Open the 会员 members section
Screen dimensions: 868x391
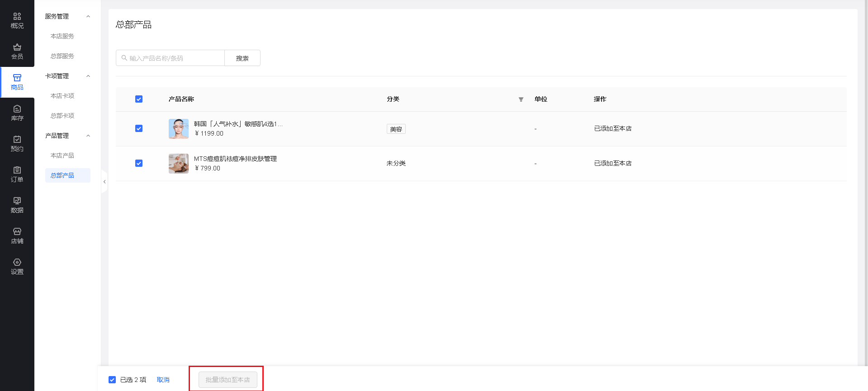click(17, 52)
